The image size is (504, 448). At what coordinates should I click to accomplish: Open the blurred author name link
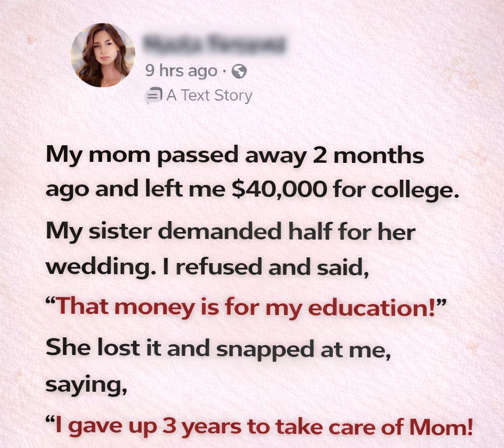pyautogui.click(x=215, y=45)
